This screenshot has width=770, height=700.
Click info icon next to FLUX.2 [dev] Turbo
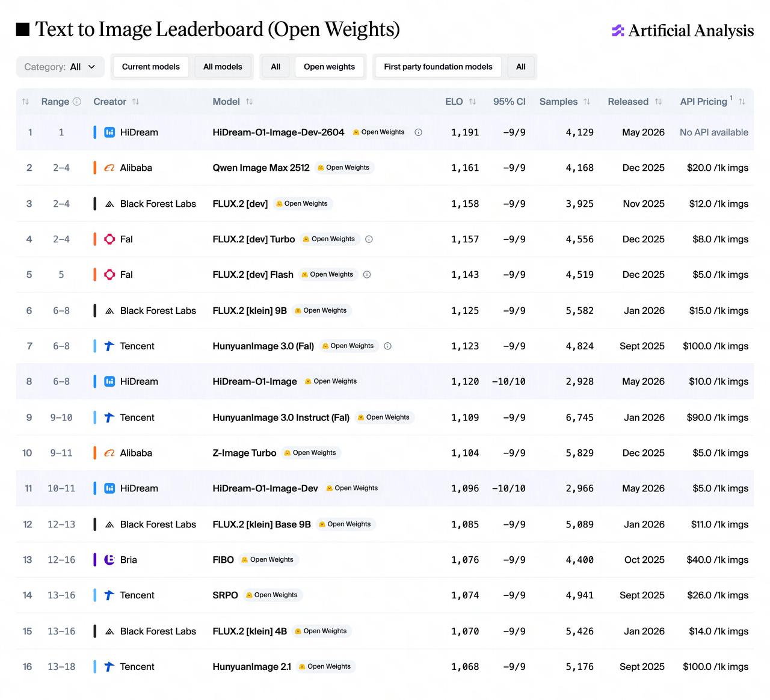(369, 239)
